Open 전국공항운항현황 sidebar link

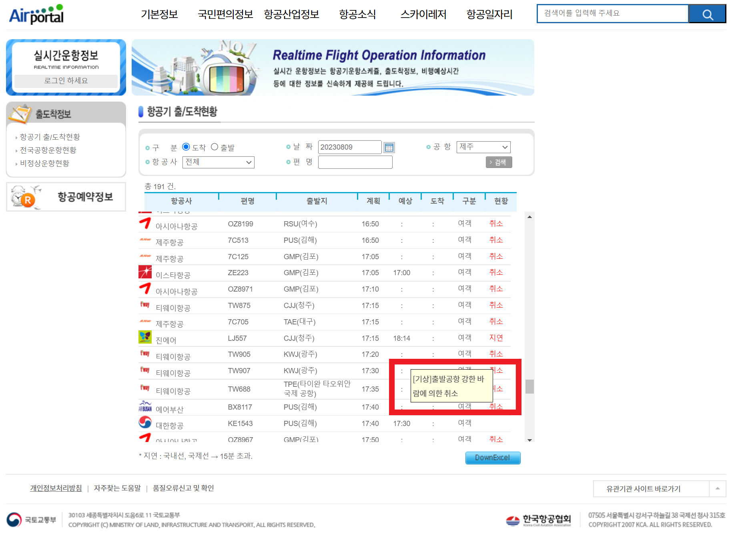coord(48,150)
